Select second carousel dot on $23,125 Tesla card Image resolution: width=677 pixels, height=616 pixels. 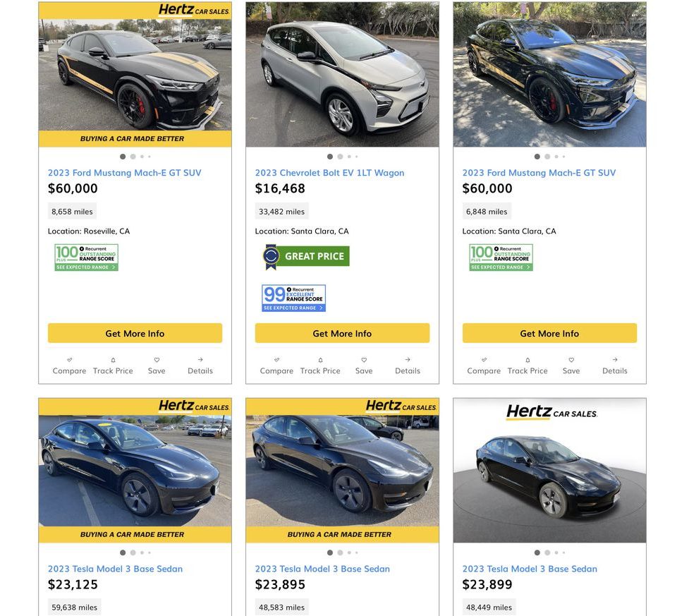[133, 552]
